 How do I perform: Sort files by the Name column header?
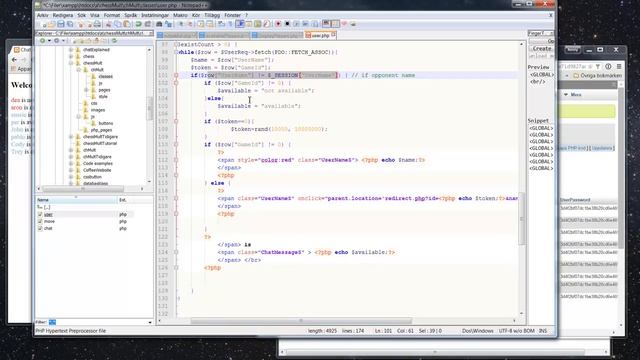coord(76,200)
